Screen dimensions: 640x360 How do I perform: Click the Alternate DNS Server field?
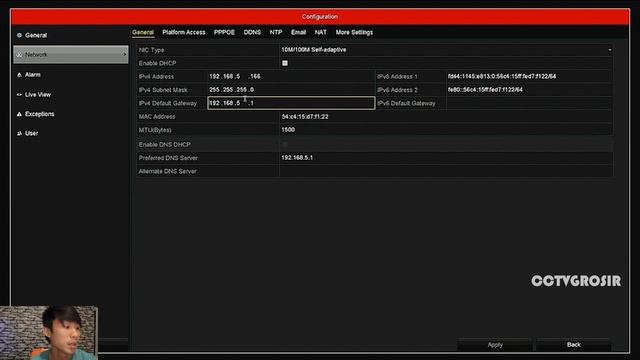click(446, 171)
